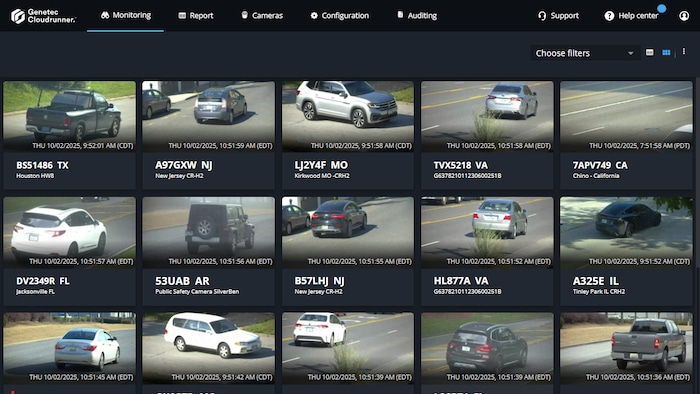Open the 9:51:42 AM white wagon thumbnail
The width and height of the screenshot is (700, 394).
pos(208,348)
